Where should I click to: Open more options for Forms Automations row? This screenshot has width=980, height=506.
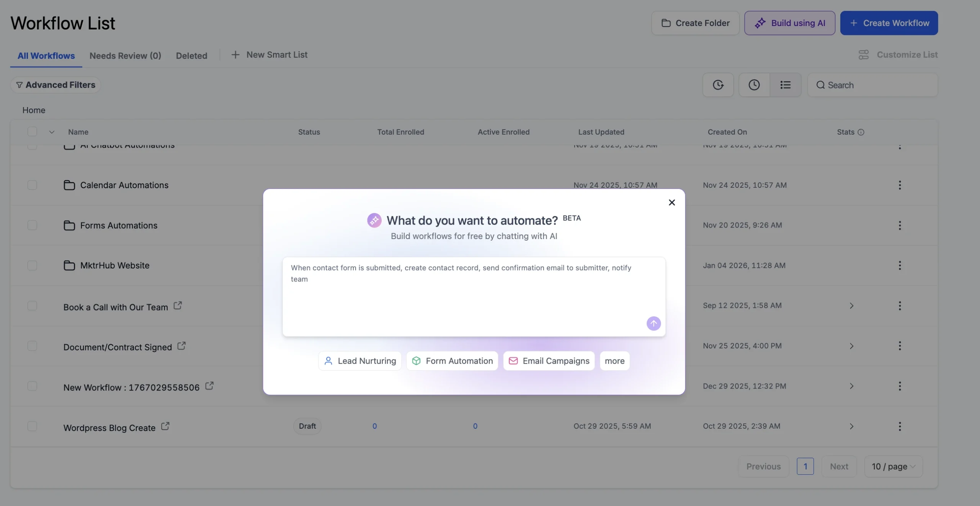point(900,225)
